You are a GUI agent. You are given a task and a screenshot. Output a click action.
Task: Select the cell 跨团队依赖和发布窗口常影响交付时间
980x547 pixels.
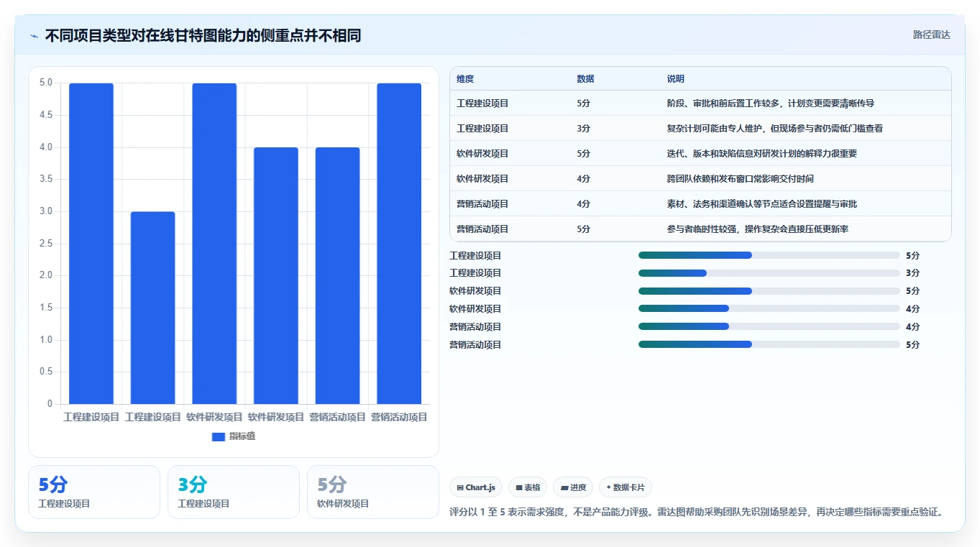click(741, 179)
